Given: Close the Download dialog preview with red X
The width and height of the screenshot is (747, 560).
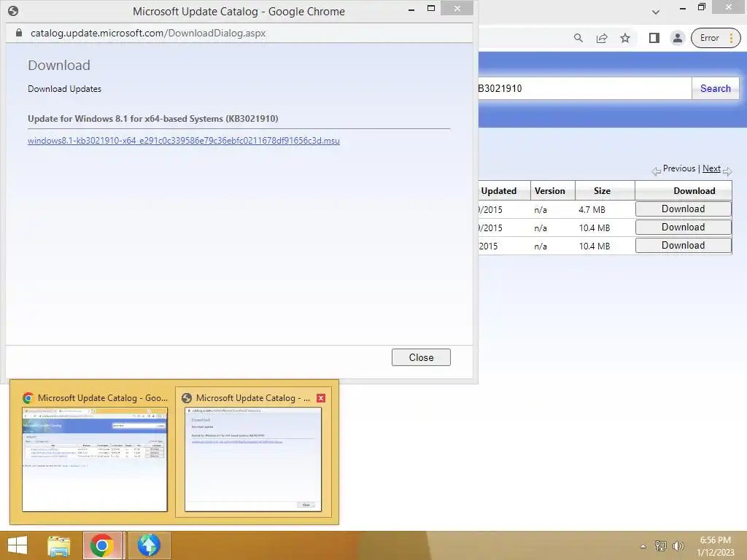Looking at the screenshot, I should coord(321,398).
